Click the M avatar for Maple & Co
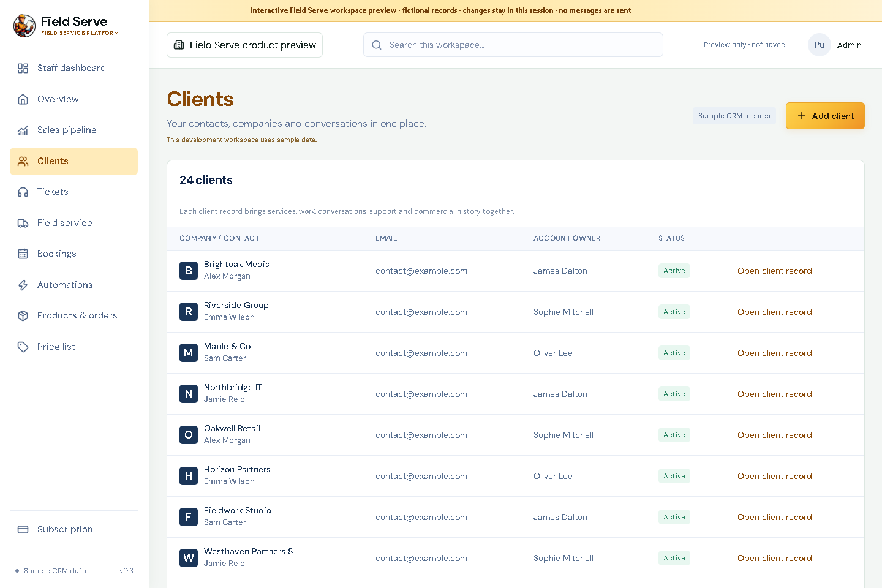 [x=189, y=353]
